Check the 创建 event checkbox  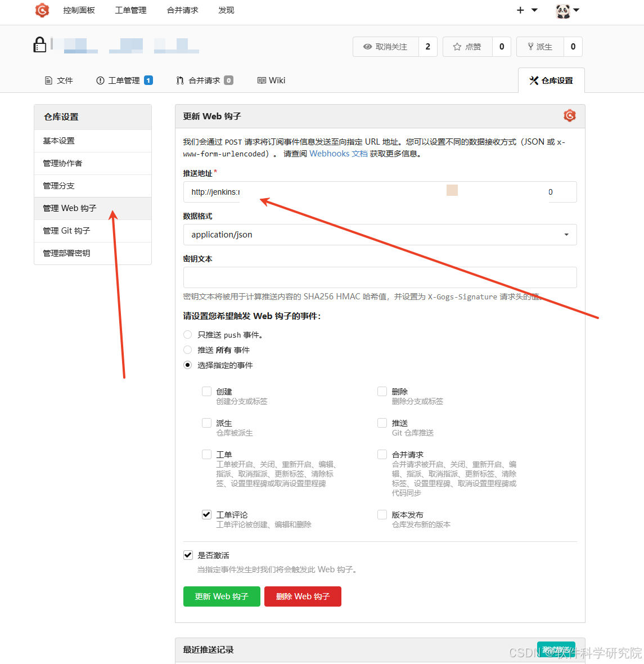pyautogui.click(x=206, y=391)
